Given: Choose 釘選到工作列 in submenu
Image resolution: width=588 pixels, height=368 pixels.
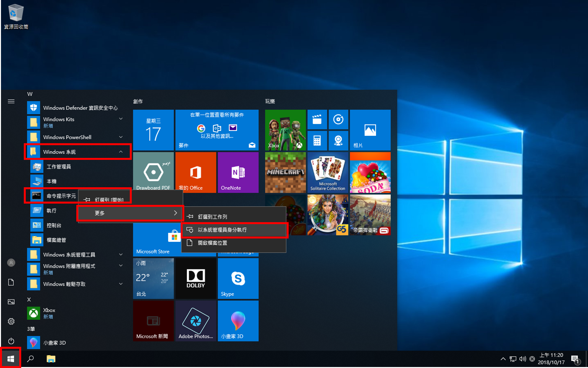Looking at the screenshot, I should coord(234,217).
